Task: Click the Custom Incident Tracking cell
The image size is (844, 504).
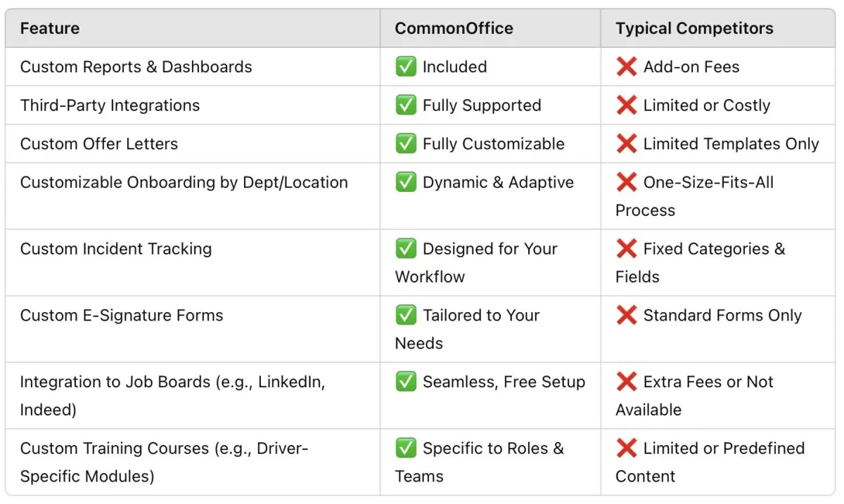Action: point(116,249)
